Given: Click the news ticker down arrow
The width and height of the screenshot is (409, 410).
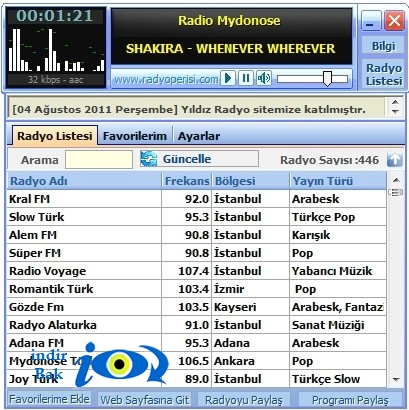Looking at the screenshot, I should click(x=395, y=112).
